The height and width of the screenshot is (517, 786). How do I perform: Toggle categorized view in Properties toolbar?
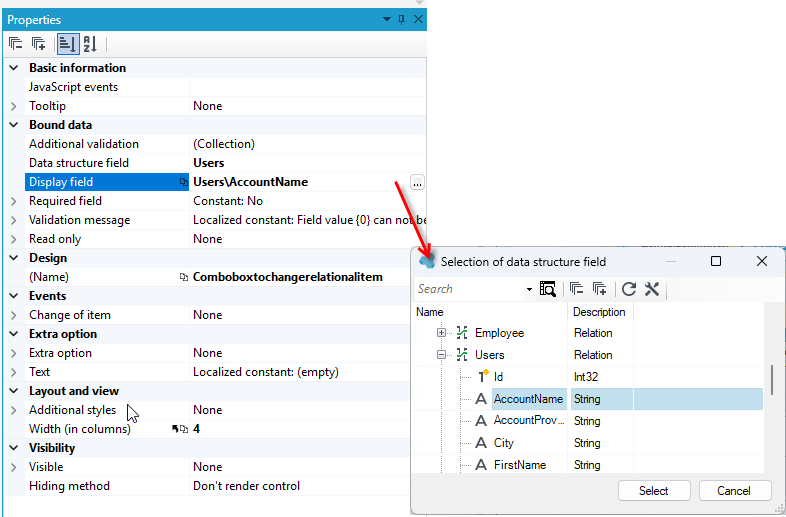[x=67, y=44]
